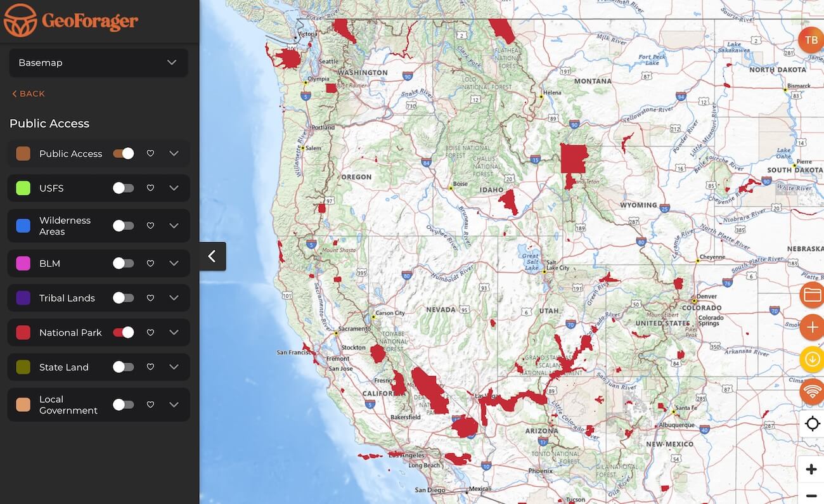Click the locate-me crosshair icon

coord(812,423)
